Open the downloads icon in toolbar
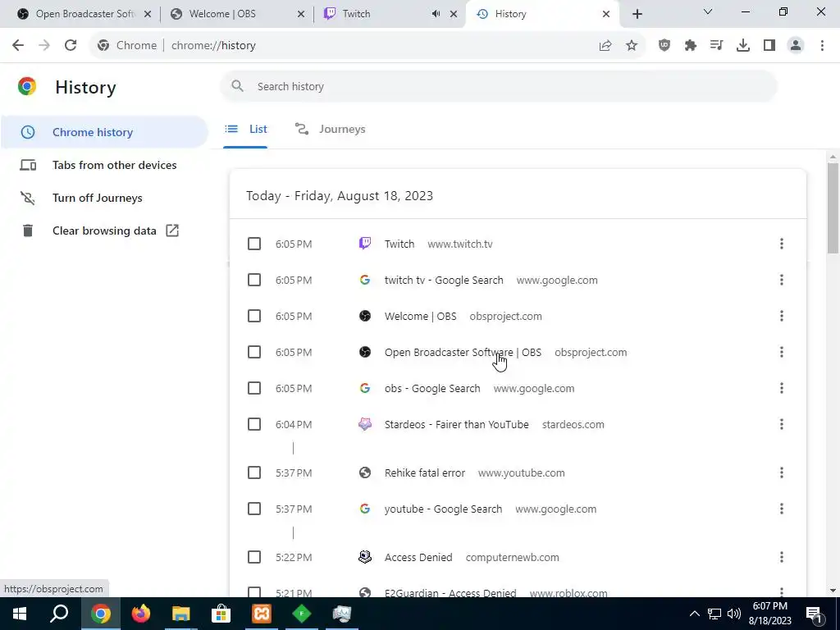The image size is (840, 630). tap(742, 46)
